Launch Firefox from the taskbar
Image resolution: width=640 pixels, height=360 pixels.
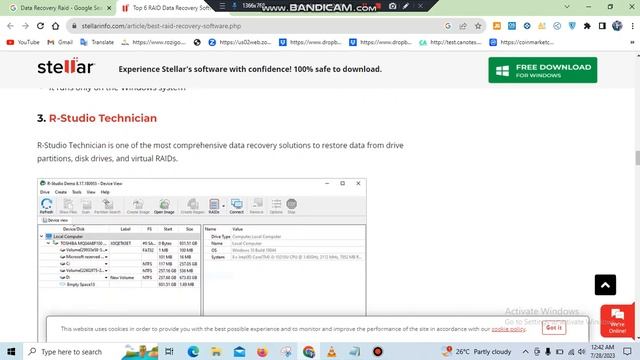click(262, 351)
